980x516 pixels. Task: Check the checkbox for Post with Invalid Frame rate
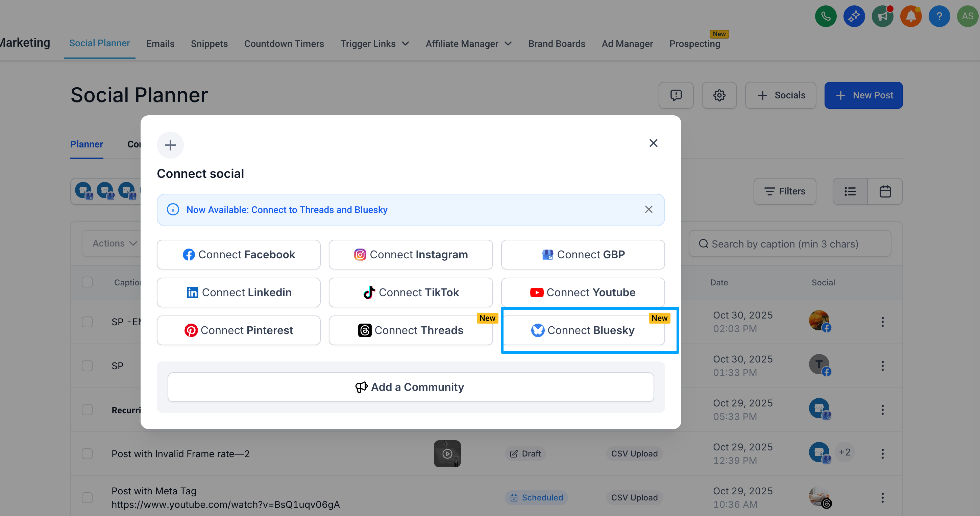(87, 453)
